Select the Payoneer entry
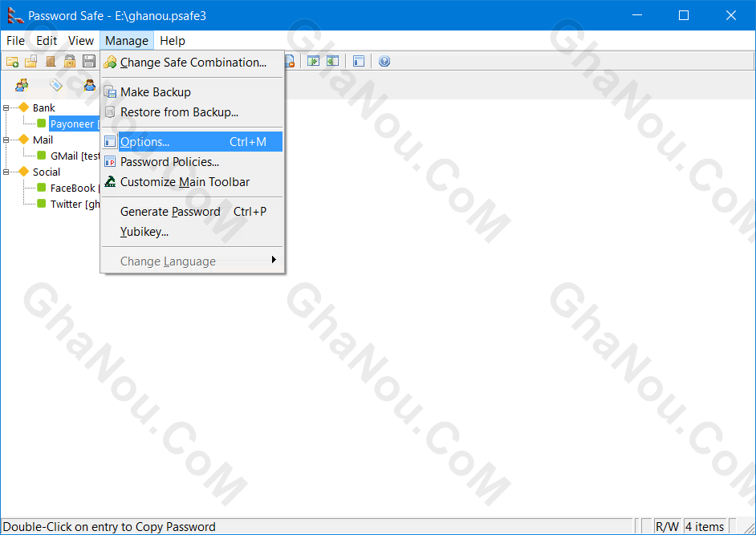The image size is (756, 535). tap(75, 124)
